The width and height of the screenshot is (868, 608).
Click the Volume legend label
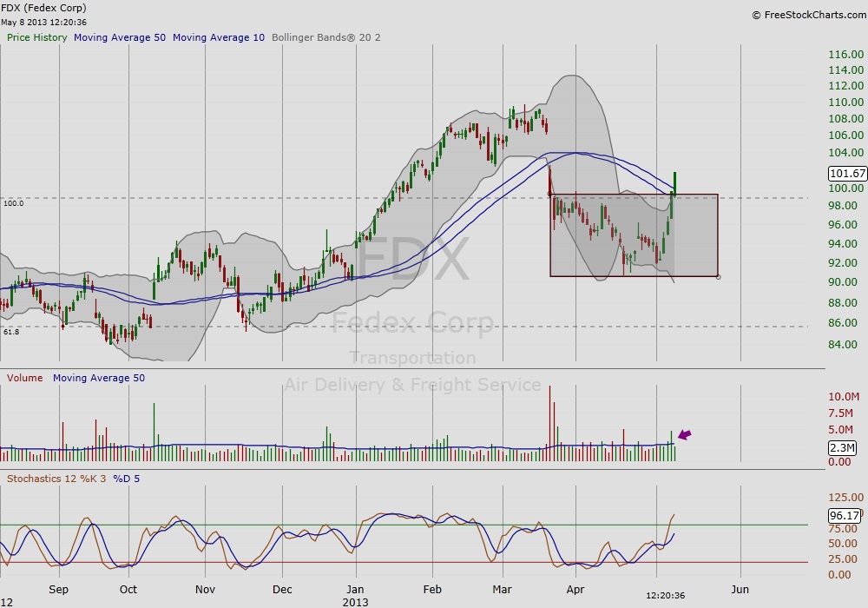tap(24, 378)
